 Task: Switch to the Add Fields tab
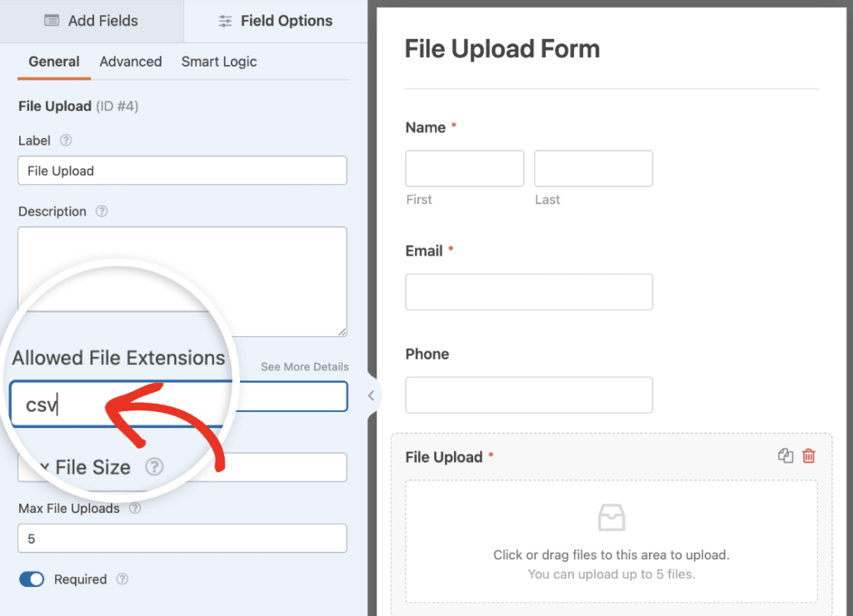pyautogui.click(x=92, y=20)
